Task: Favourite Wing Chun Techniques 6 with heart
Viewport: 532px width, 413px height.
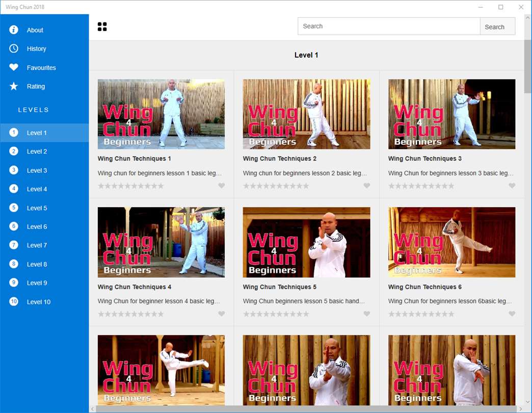Action: tap(512, 314)
